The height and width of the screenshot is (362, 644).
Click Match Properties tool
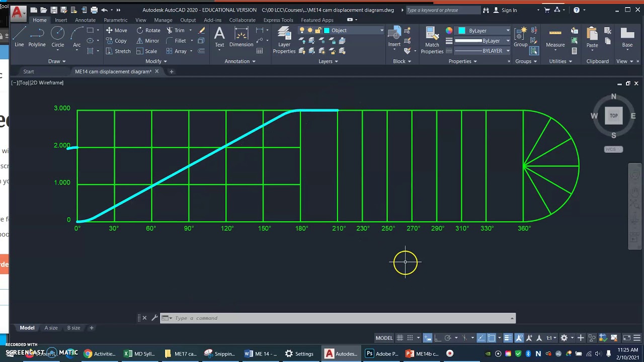(432, 40)
